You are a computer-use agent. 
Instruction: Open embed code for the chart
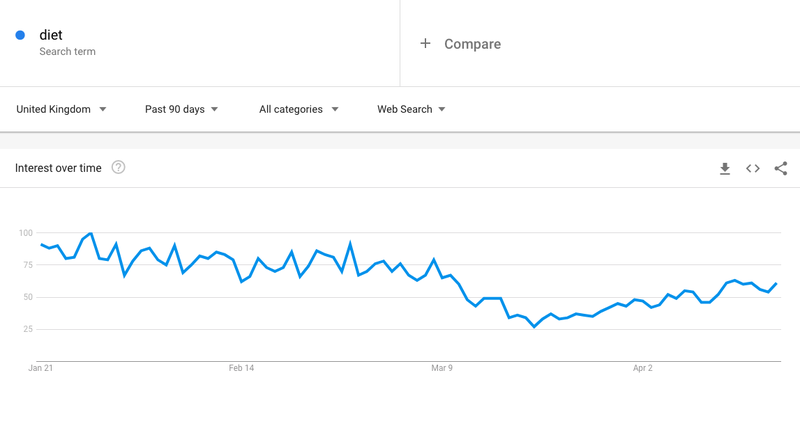pos(753,168)
